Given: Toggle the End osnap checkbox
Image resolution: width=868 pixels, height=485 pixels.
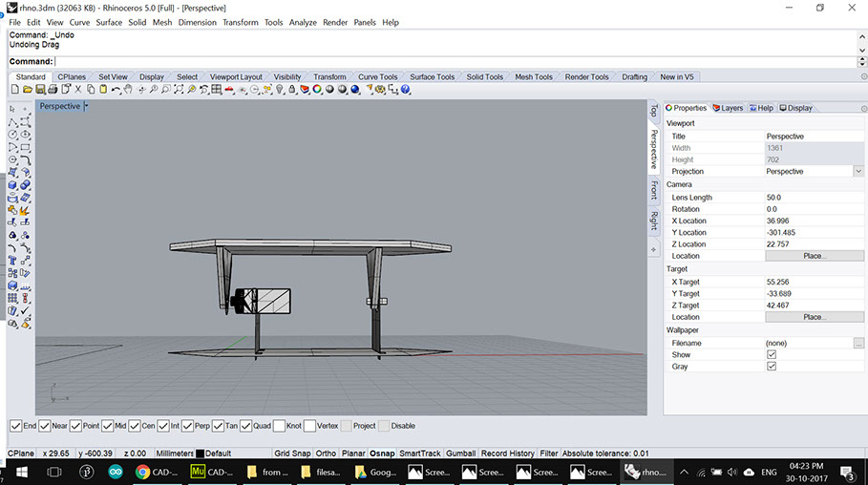Looking at the screenshot, I should coord(15,426).
